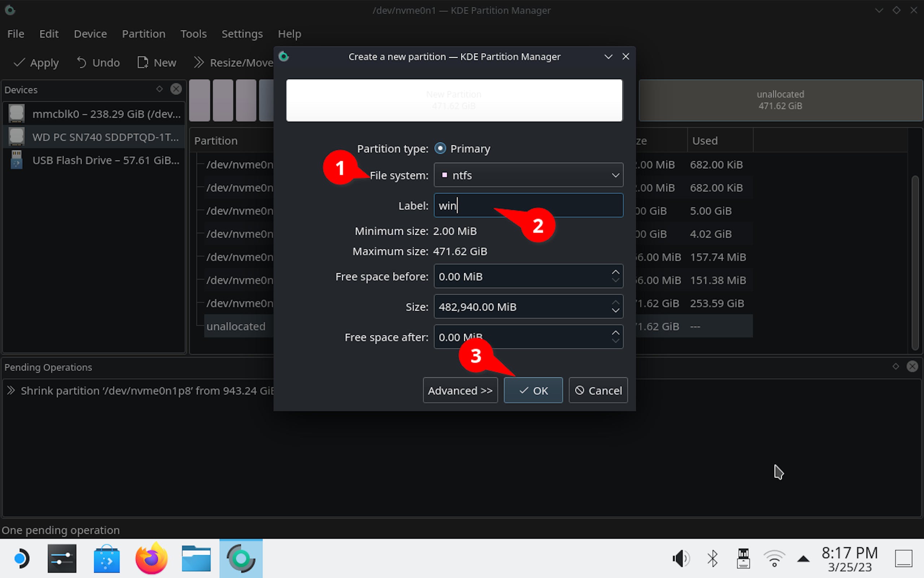924x578 pixels.
Task: Decrease Size with the down arrow
Action: (615, 311)
